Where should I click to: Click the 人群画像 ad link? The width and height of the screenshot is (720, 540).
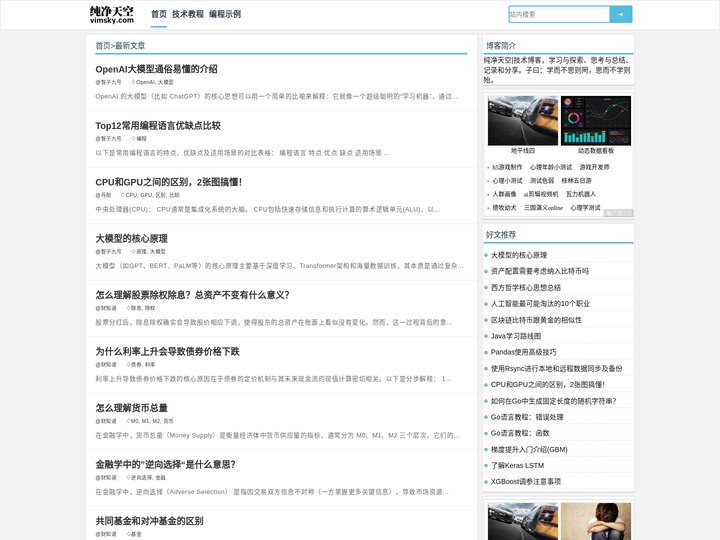(x=504, y=194)
